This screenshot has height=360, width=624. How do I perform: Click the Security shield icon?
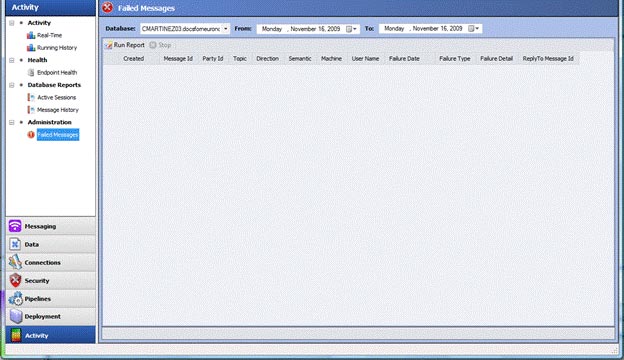(x=15, y=280)
